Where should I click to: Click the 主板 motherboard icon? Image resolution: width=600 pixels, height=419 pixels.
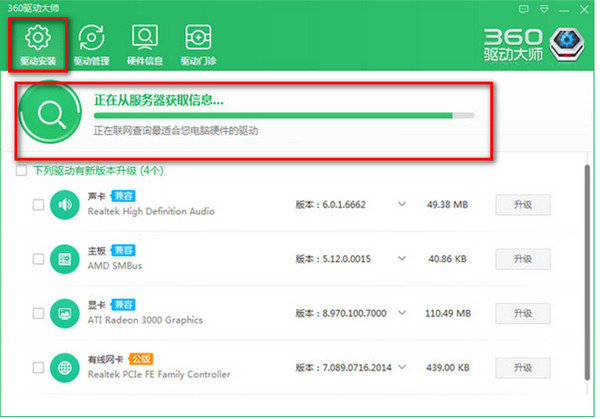[x=65, y=259]
